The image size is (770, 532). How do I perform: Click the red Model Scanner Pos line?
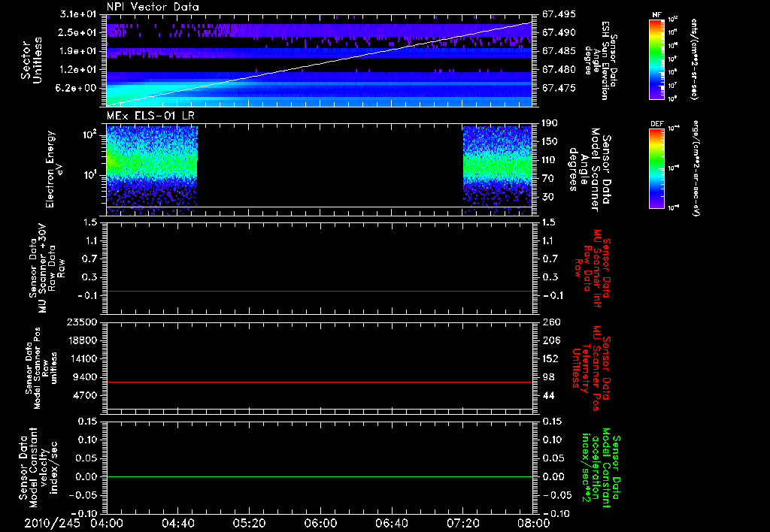(x=320, y=382)
